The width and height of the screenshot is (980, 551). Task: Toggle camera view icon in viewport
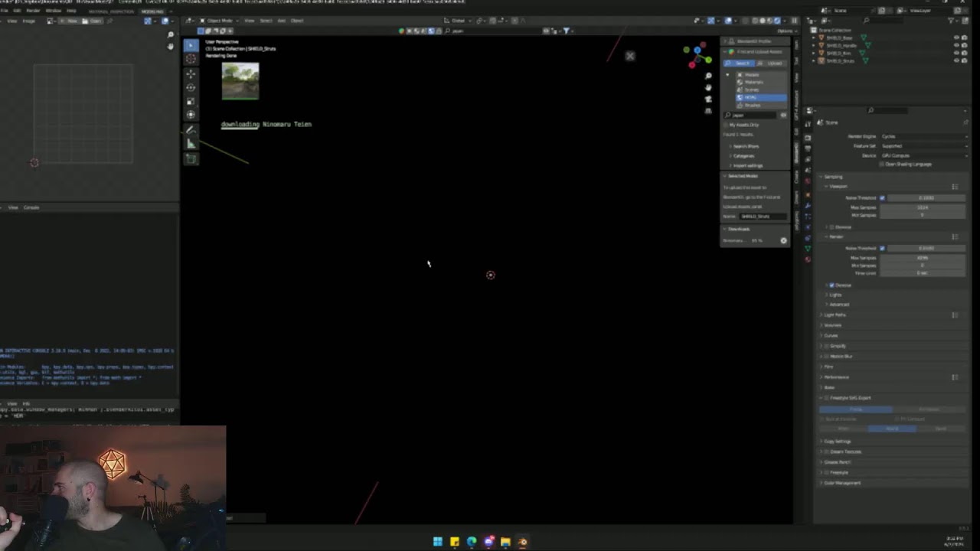pyautogui.click(x=708, y=99)
